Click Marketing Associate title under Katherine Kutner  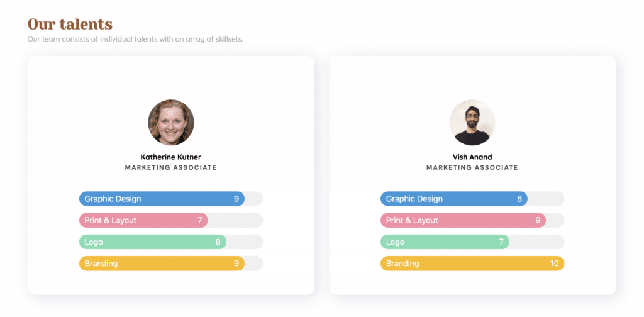pos(171,167)
